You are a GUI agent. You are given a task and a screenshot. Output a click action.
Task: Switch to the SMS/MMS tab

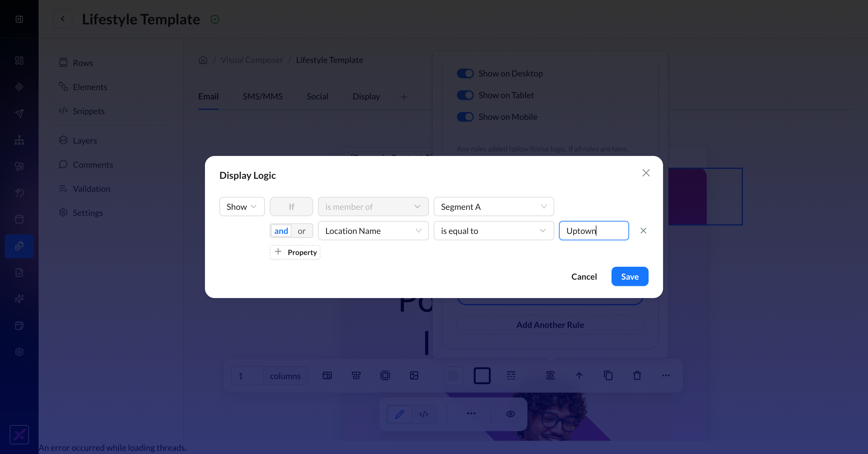click(x=263, y=97)
